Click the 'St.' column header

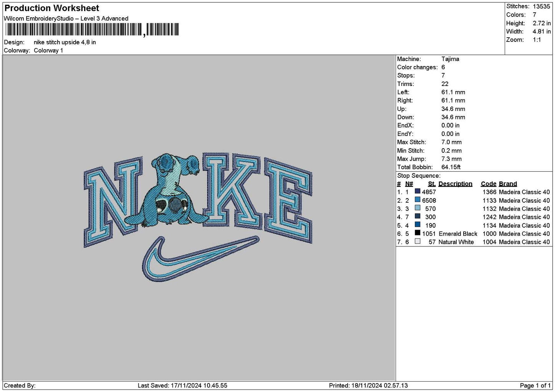point(432,184)
